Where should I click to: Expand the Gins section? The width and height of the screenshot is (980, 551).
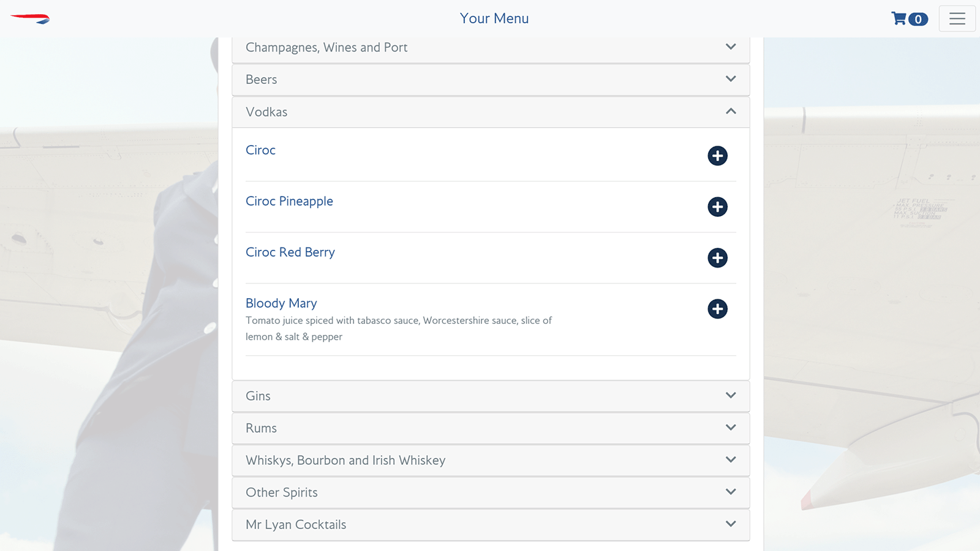point(491,396)
